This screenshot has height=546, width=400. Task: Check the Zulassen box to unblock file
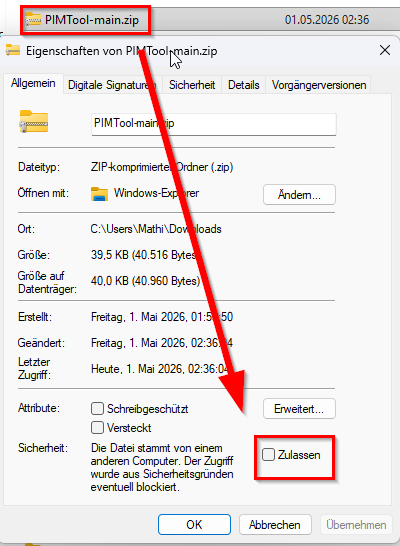[x=268, y=454]
